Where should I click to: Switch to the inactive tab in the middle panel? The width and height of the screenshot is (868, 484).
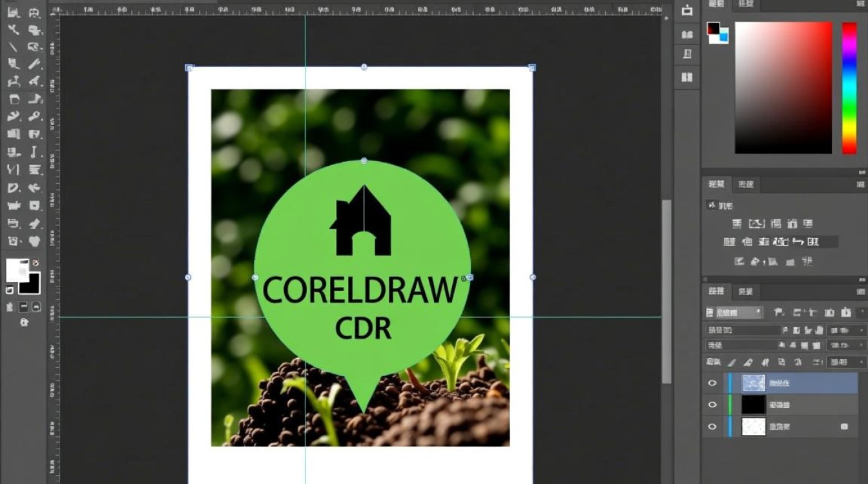click(x=745, y=184)
